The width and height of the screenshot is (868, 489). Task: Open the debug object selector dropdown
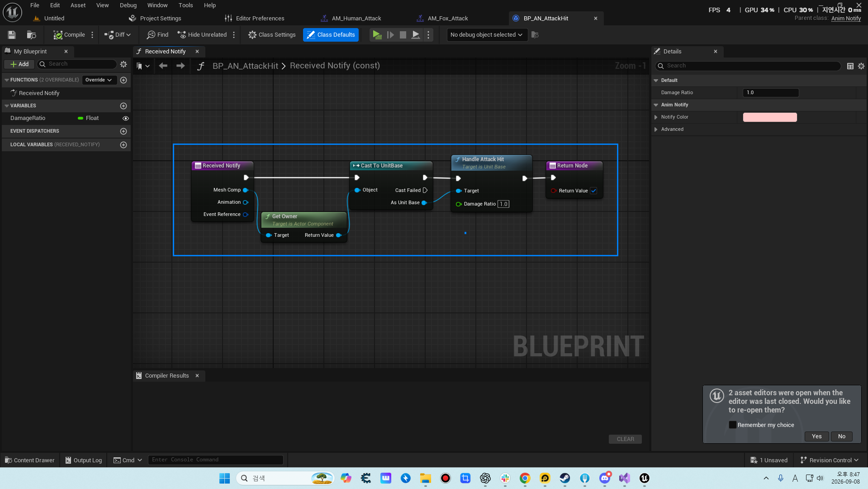point(487,35)
